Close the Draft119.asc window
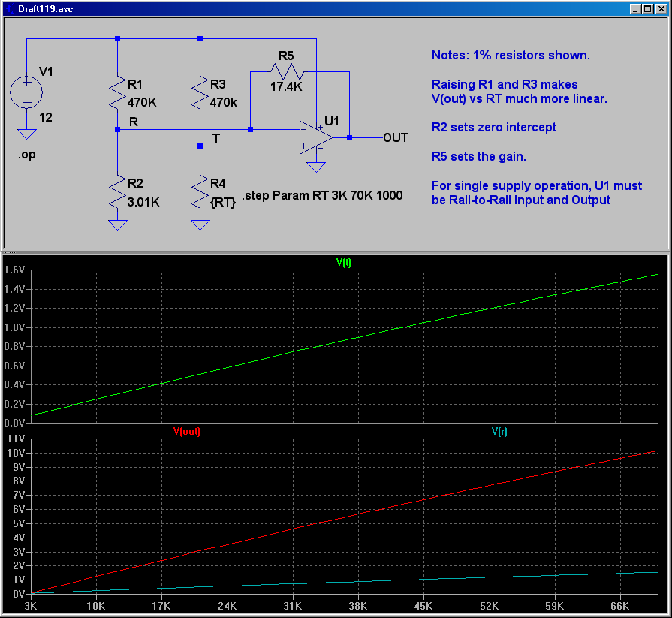The image size is (672, 618). [661, 9]
